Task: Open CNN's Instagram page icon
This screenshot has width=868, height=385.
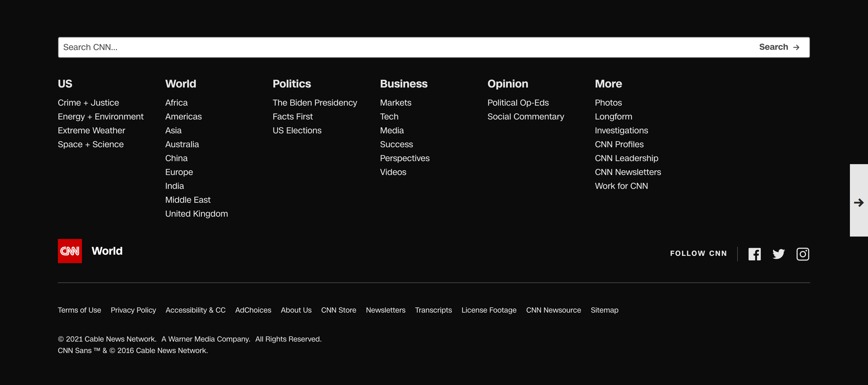Action: click(803, 254)
